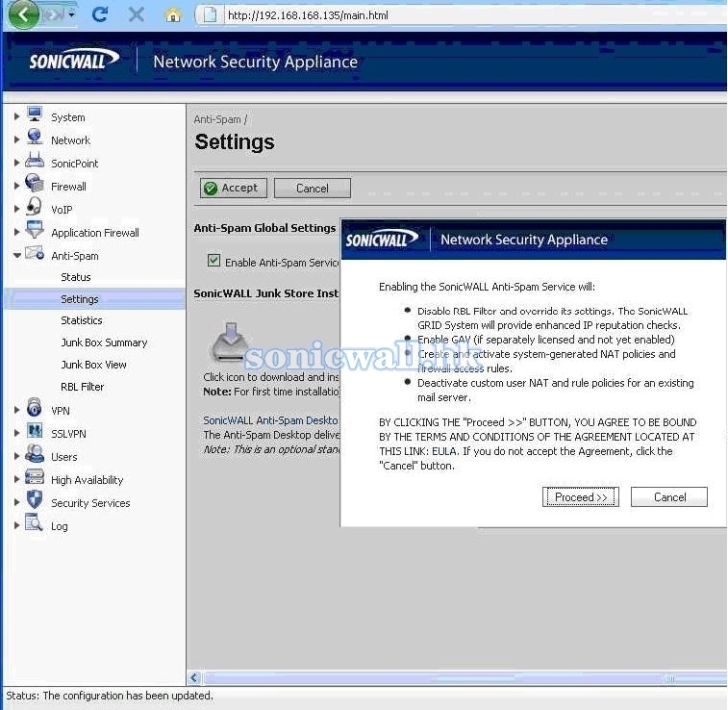Click the Firewall icon in sidebar
The width and height of the screenshot is (728, 710).
pyautogui.click(x=35, y=183)
